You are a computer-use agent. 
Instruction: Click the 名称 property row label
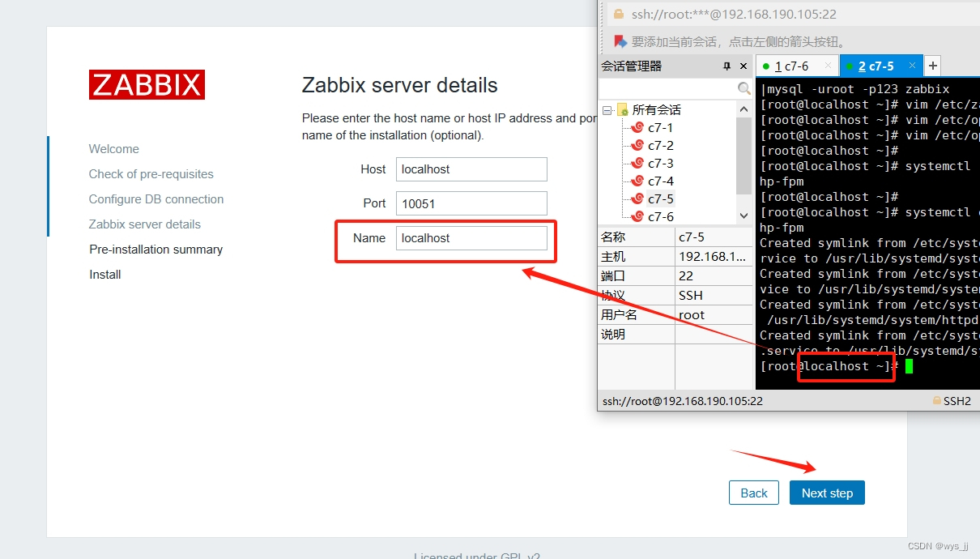(613, 237)
